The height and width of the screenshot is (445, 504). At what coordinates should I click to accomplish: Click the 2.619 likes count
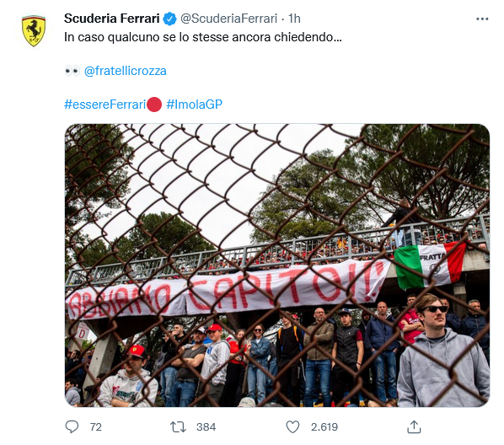pyautogui.click(x=324, y=427)
